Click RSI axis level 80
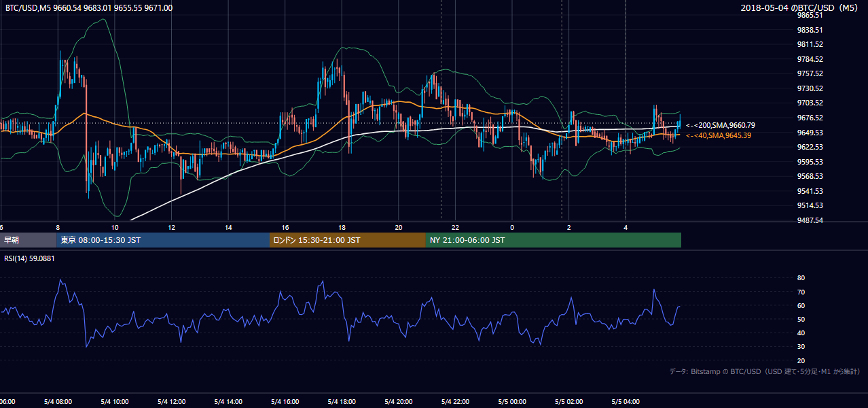This screenshot has width=868, height=408. click(x=801, y=278)
